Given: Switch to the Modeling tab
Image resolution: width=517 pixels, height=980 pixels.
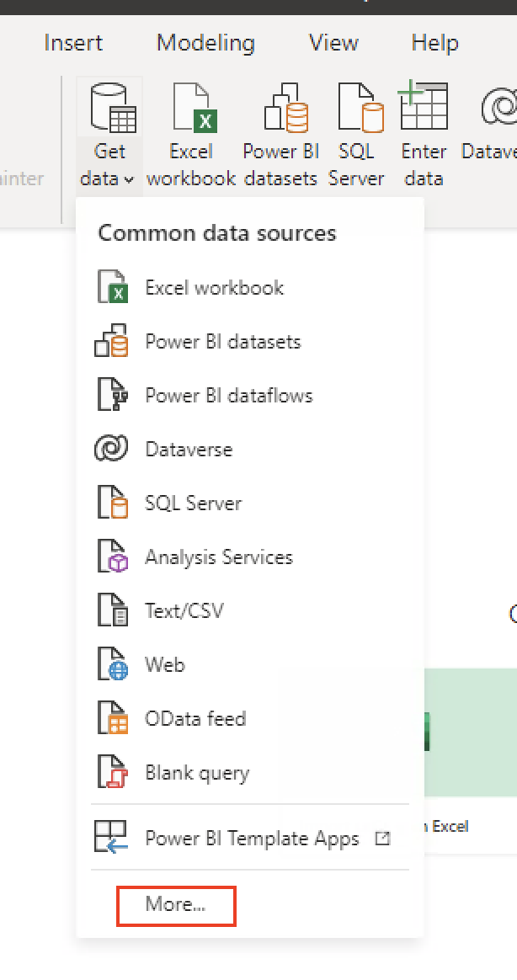Looking at the screenshot, I should click(x=205, y=43).
